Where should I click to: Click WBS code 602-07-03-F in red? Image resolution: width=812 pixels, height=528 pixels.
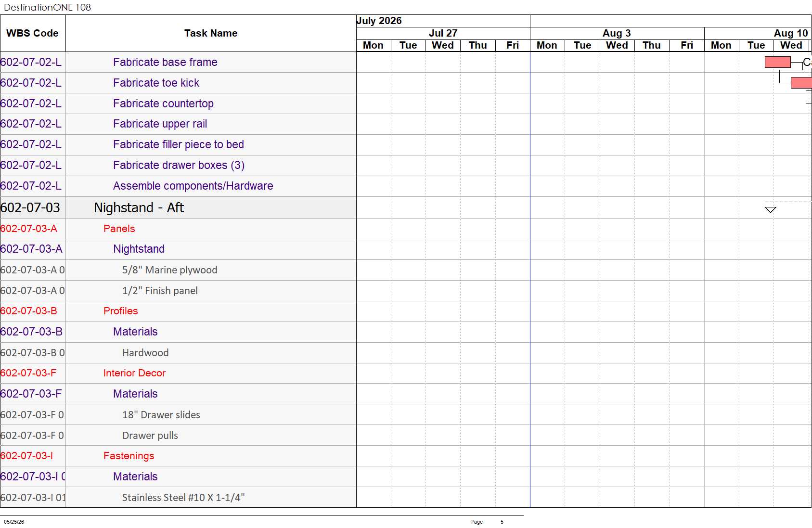pyautogui.click(x=28, y=373)
